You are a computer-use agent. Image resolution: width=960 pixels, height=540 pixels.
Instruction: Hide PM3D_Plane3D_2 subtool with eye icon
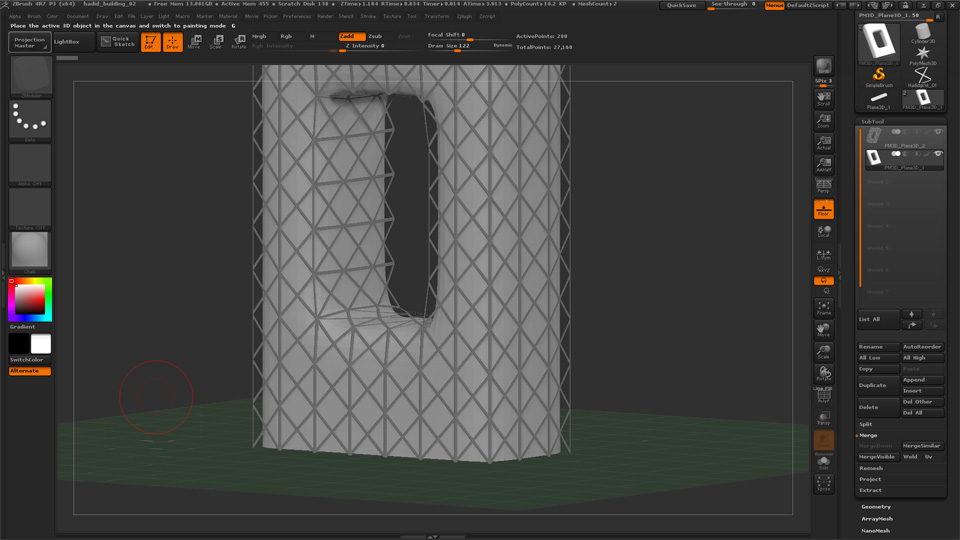click(x=937, y=132)
